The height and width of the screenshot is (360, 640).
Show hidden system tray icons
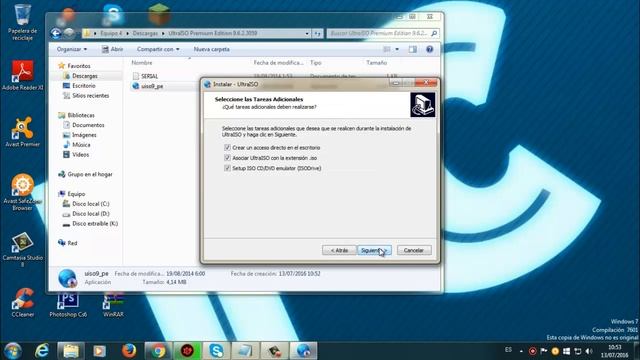pyautogui.click(x=521, y=351)
